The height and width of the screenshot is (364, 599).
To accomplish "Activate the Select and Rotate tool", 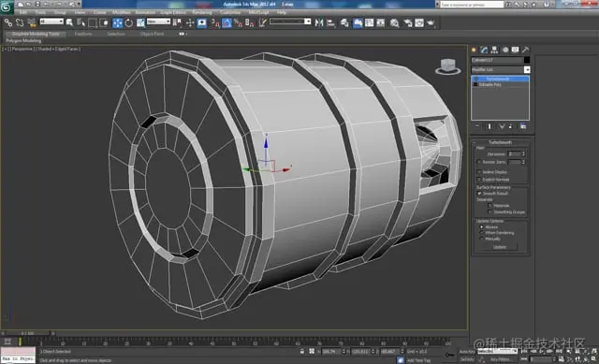I will pos(129,22).
